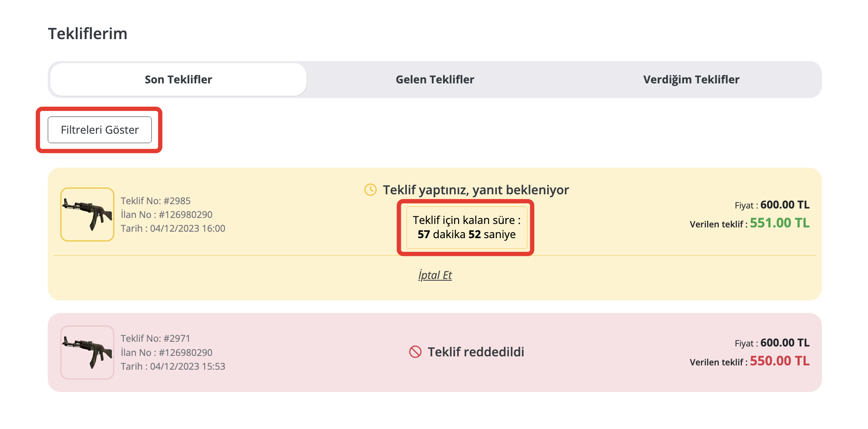Image resolution: width=868 pixels, height=429 pixels.
Task: Open the rifle thumbnail of offer #2985
Action: pos(87,214)
